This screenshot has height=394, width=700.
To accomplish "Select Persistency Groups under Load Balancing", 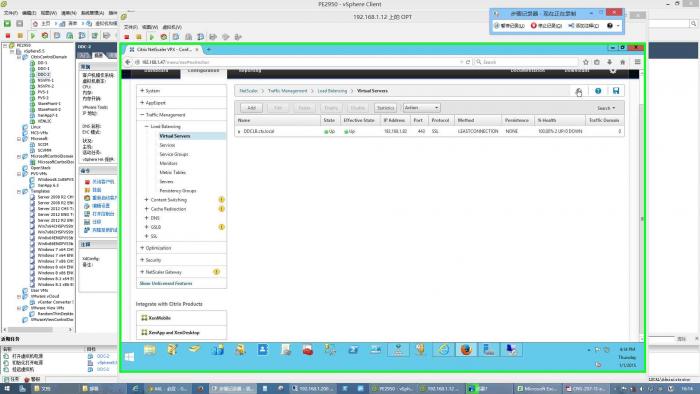I will point(178,191).
